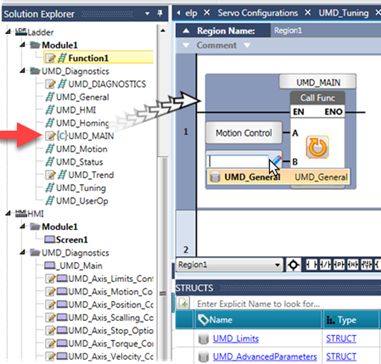
Task: Collapse the ladder Module1 folder
Action: (x=23, y=44)
